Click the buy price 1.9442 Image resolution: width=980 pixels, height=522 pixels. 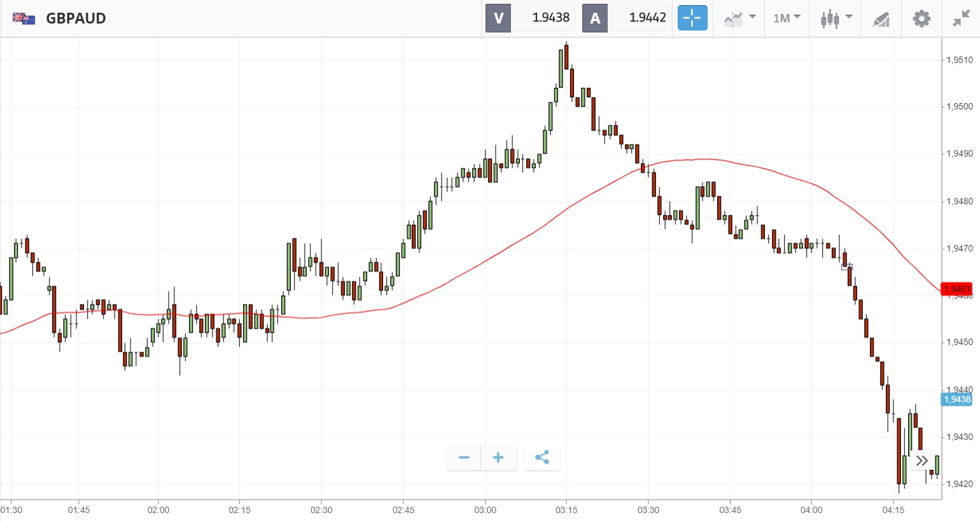[x=647, y=18]
